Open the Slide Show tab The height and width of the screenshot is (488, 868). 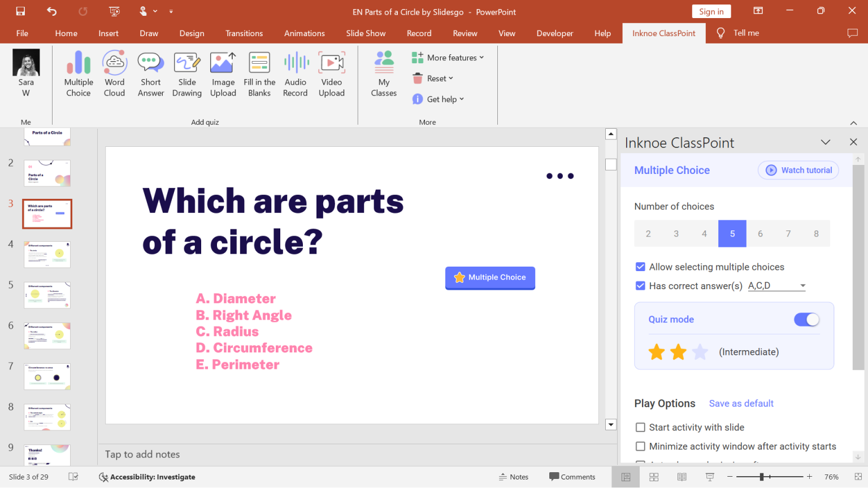(366, 33)
